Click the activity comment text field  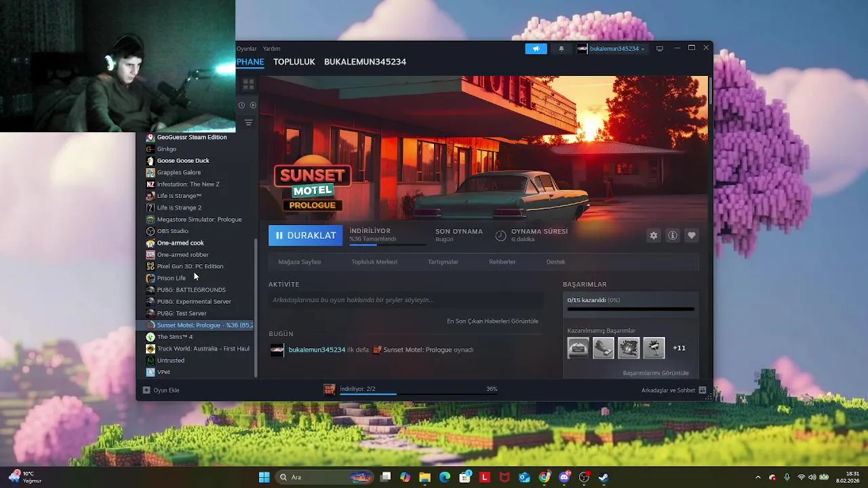pos(406,300)
